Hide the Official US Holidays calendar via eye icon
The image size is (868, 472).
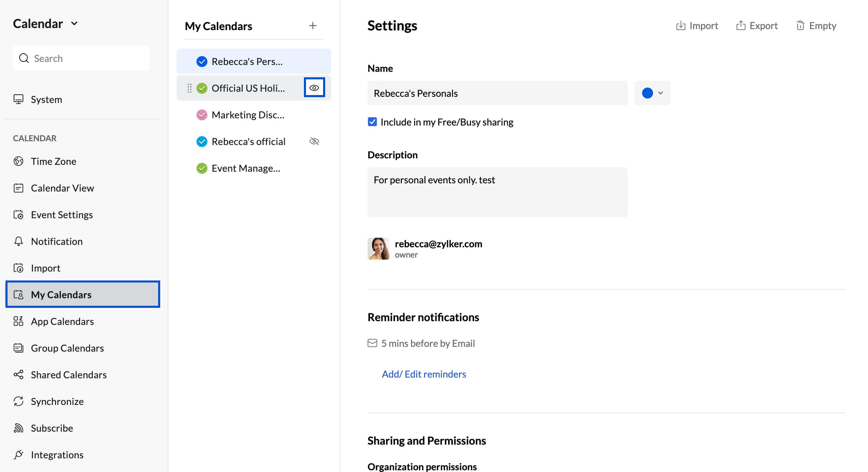pyautogui.click(x=314, y=88)
